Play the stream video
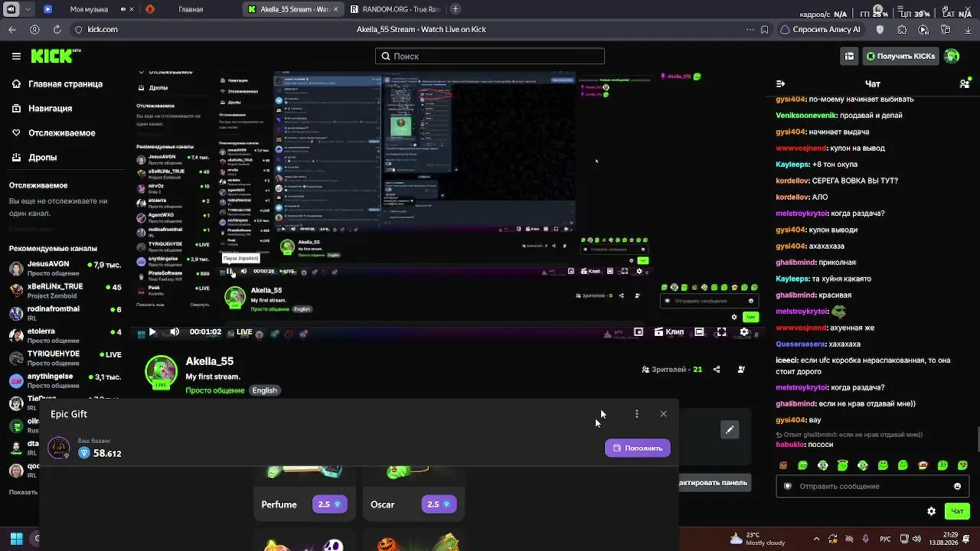 [152, 332]
